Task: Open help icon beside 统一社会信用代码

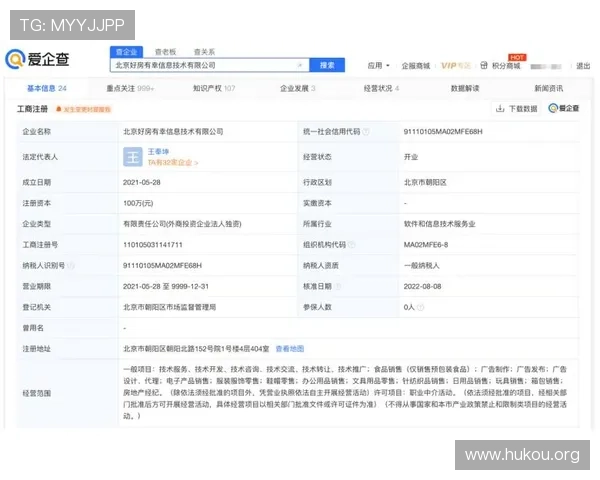Action: (x=366, y=132)
